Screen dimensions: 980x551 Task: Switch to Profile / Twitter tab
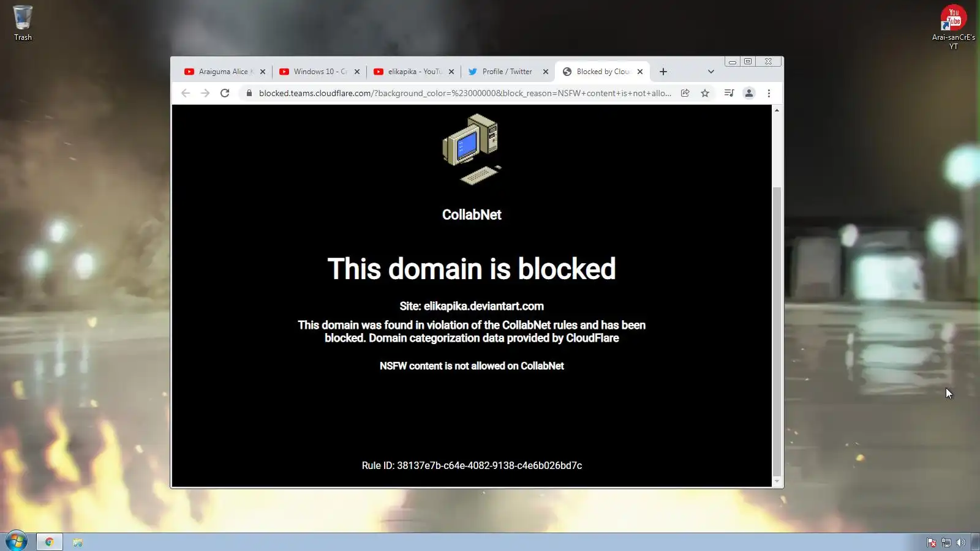[x=501, y=72]
